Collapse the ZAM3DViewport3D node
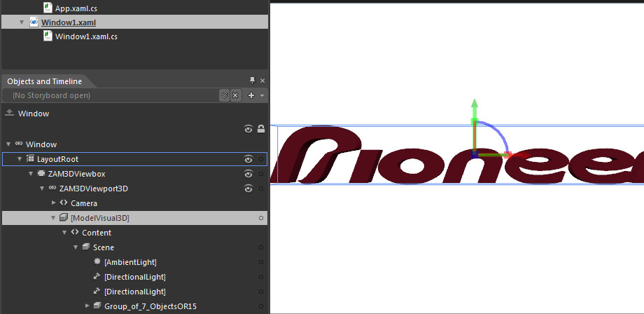 pos(42,189)
